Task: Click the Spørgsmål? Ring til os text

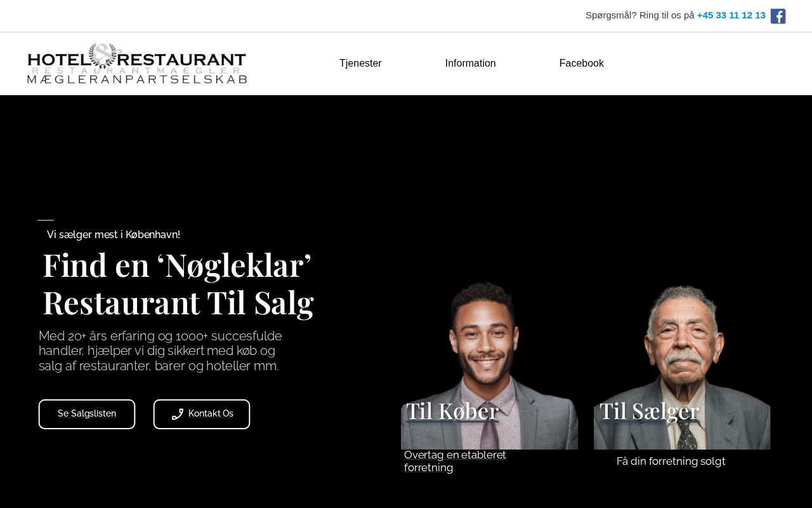Action: point(640,15)
